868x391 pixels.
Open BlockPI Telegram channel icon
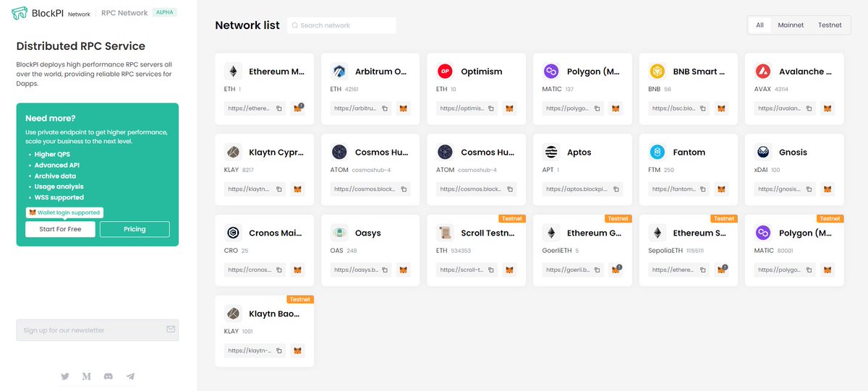(130, 377)
